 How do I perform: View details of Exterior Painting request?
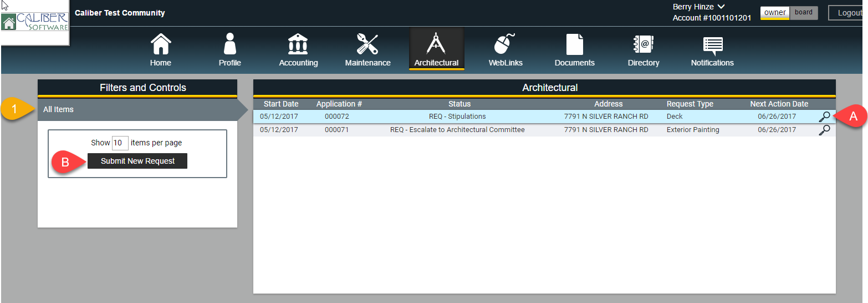[824, 130]
